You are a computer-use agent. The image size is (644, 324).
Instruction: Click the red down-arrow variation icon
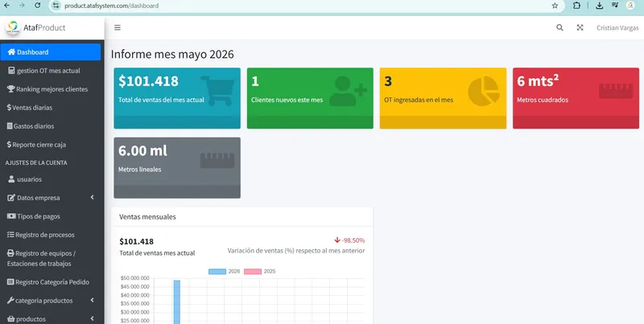coord(337,240)
